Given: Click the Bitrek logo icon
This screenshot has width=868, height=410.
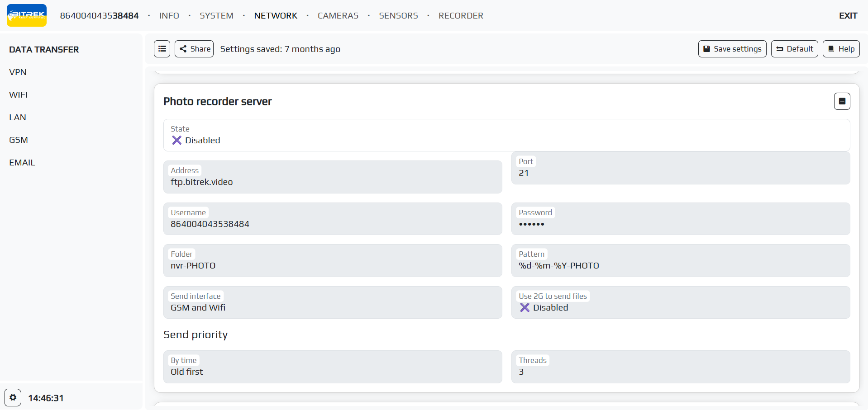Looking at the screenshot, I should [x=27, y=15].
